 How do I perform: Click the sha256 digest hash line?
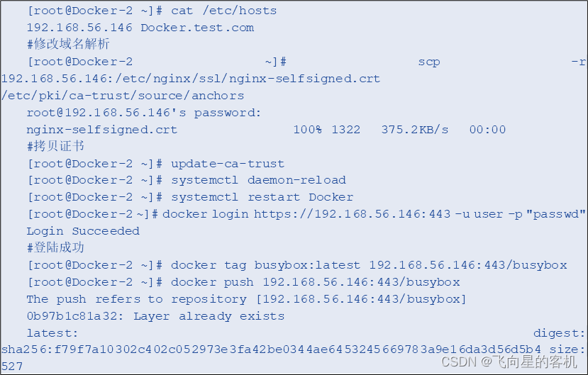coord(271,349)
